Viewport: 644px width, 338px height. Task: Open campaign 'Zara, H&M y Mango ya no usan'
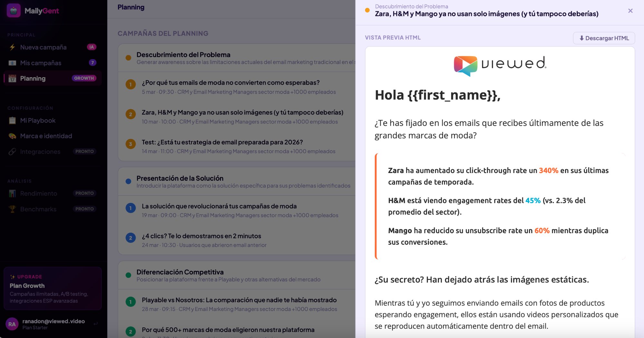point(237,117)
